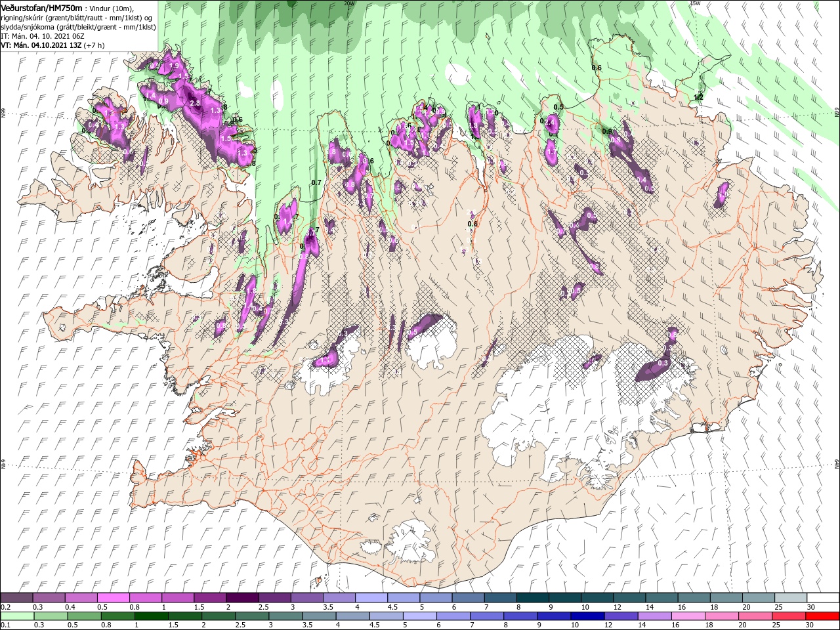840x630 pixels.
Task: Select the top-row snow swatch starting at 0.2
Action: (x=16, y=598)
